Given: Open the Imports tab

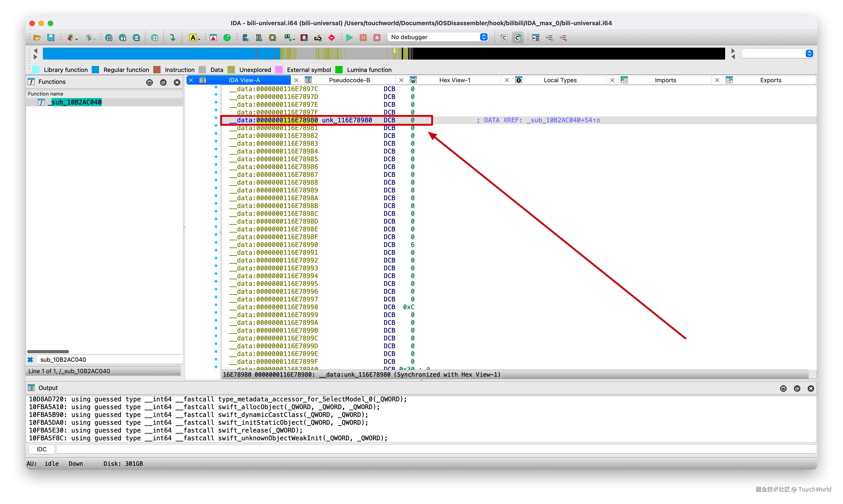Looking at the screenshot, I should pyautogui.click(x=665, y=80).
